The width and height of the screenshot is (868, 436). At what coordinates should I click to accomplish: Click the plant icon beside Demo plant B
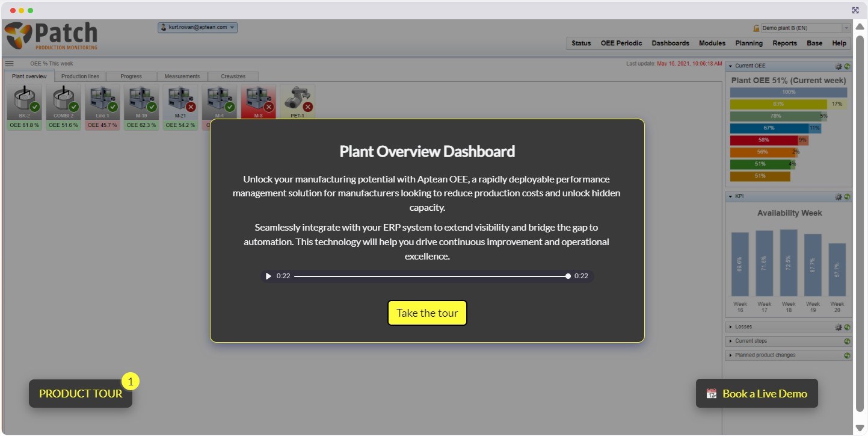click(756, 28)
